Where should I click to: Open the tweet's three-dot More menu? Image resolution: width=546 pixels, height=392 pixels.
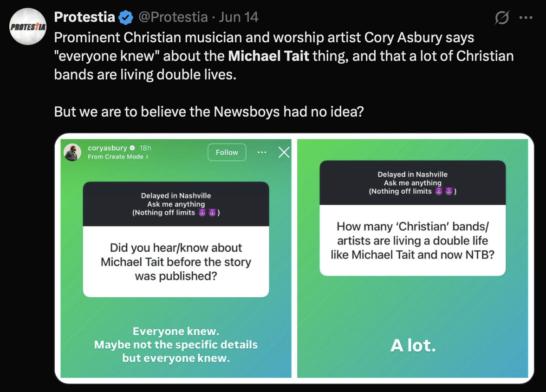click(x=526, y=18)
